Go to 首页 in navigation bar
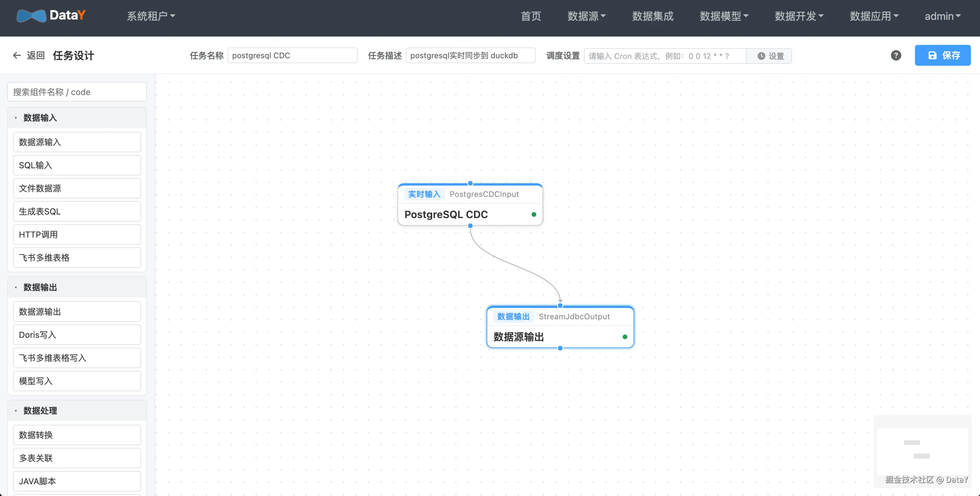980x496 pixels. pos(531,16)
